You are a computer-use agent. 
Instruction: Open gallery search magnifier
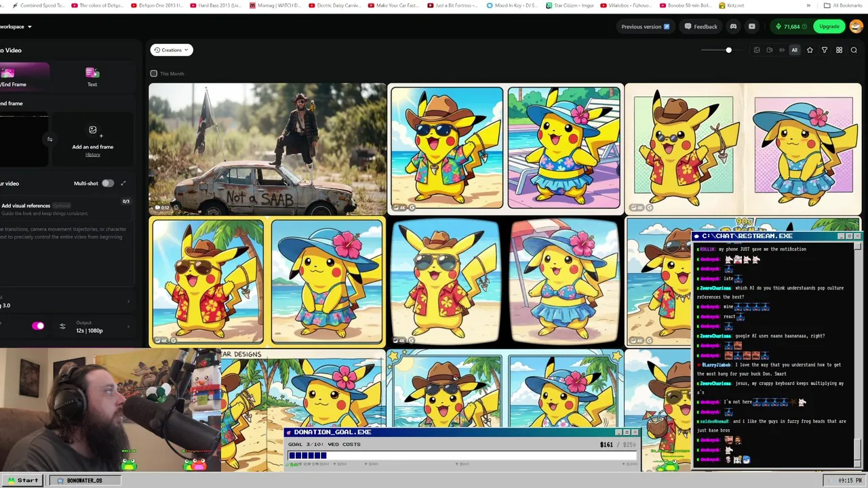pyautogui.click(x=854, y=50)
